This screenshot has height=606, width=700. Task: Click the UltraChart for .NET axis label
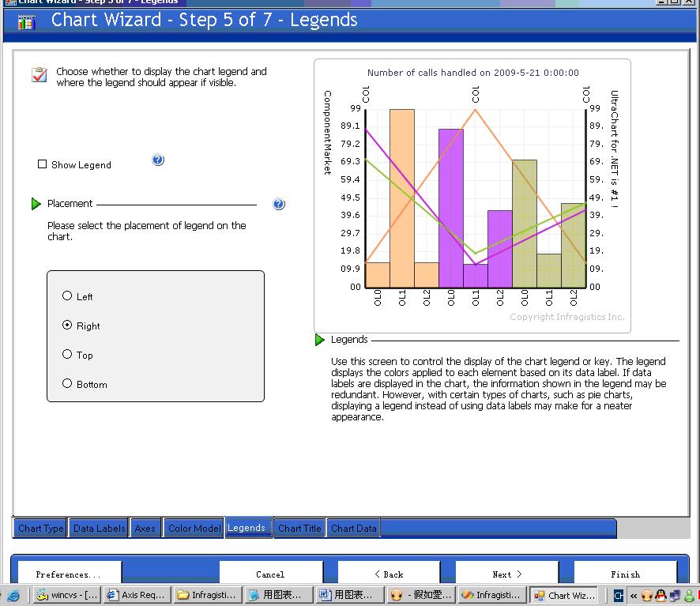click(x=615, y=149)
